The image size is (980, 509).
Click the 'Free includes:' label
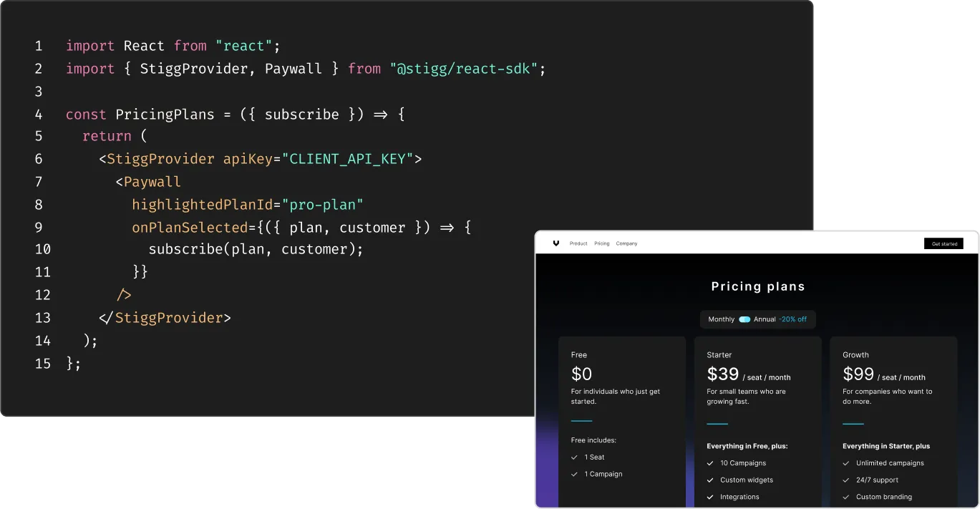pyautogui.click(x=593, y=440)
